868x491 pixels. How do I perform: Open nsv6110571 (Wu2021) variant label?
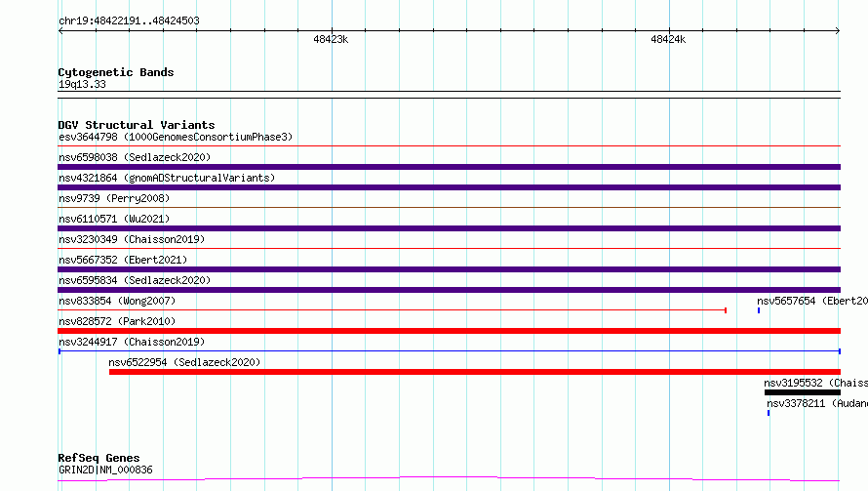(x=114, y=219)
